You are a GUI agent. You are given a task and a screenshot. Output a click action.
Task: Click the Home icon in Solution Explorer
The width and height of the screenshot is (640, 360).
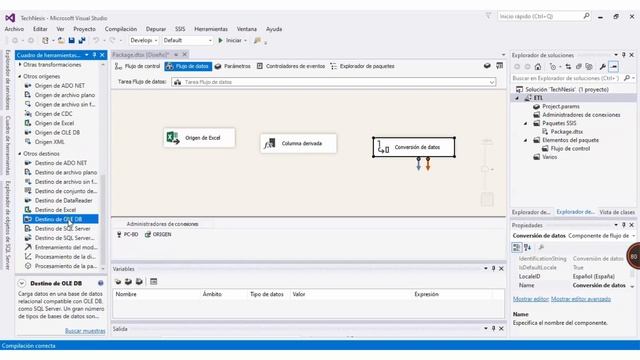[x=538, y=67]
